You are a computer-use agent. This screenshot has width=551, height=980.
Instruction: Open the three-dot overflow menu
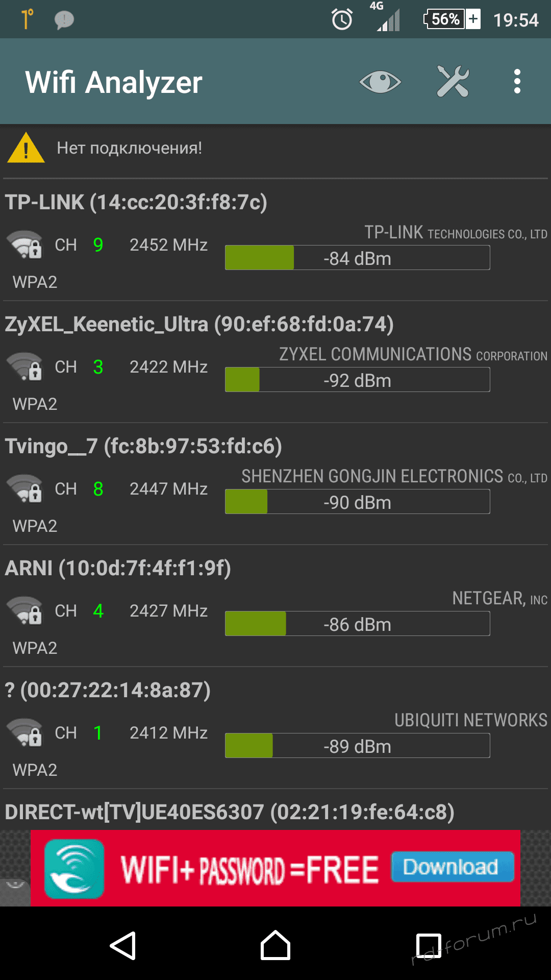(x=517, y=82)
